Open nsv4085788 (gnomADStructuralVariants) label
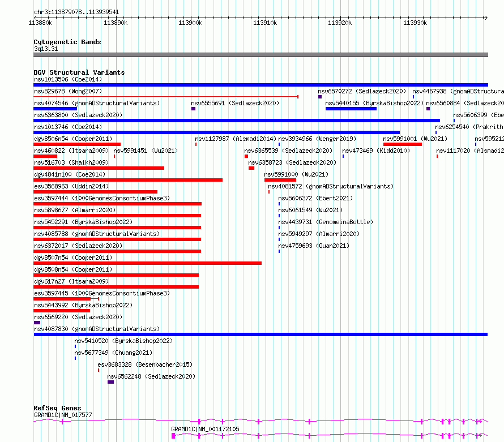 click(x=97, y=234)
